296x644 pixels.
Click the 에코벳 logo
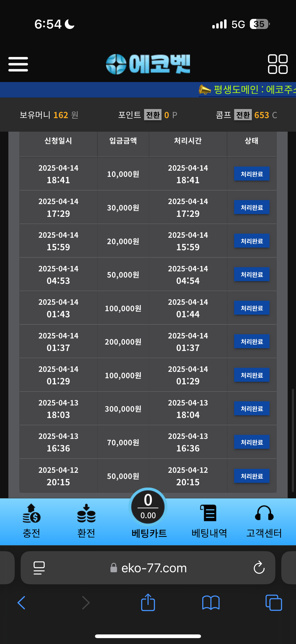[x=148, y=64]
